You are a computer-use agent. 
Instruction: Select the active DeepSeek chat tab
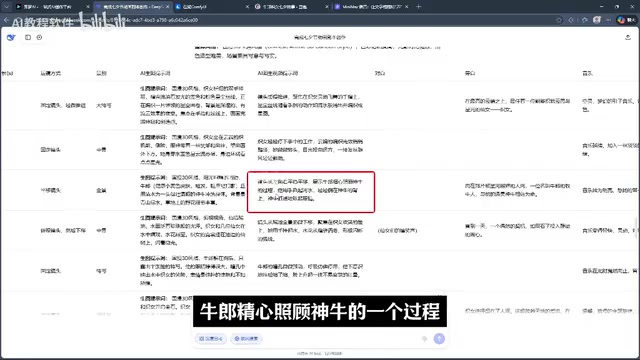pos(133,7)
